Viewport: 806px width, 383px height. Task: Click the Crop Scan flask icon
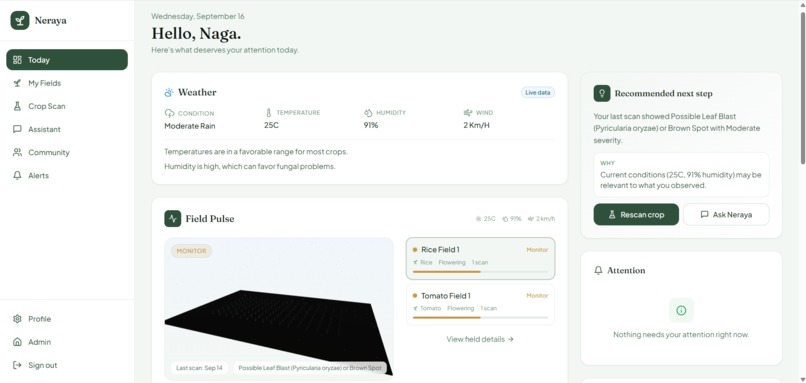tap(17, 106)
